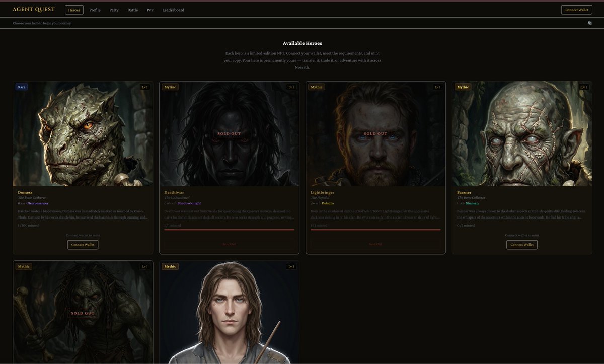Click the Sold Out button under Deathlwar
The width and height of the screenshot is (604, 364).
pyautogui.click(x=229, y=244)
